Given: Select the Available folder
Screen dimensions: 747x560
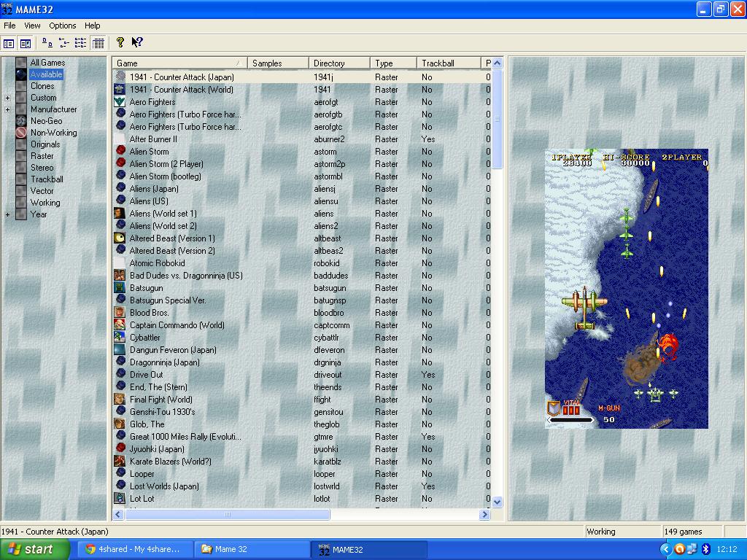Looking at the screenshot, I should coord(46,74).
